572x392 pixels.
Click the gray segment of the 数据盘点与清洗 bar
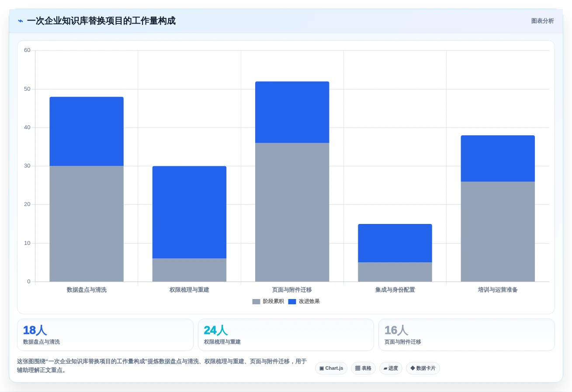coord(87,224)
